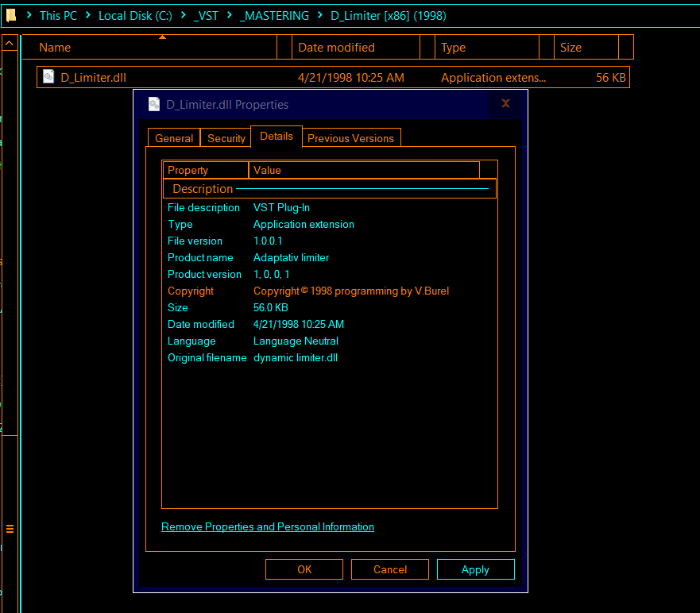Click the D_Limiter.dll file icon in list

[x=48, y=76]
